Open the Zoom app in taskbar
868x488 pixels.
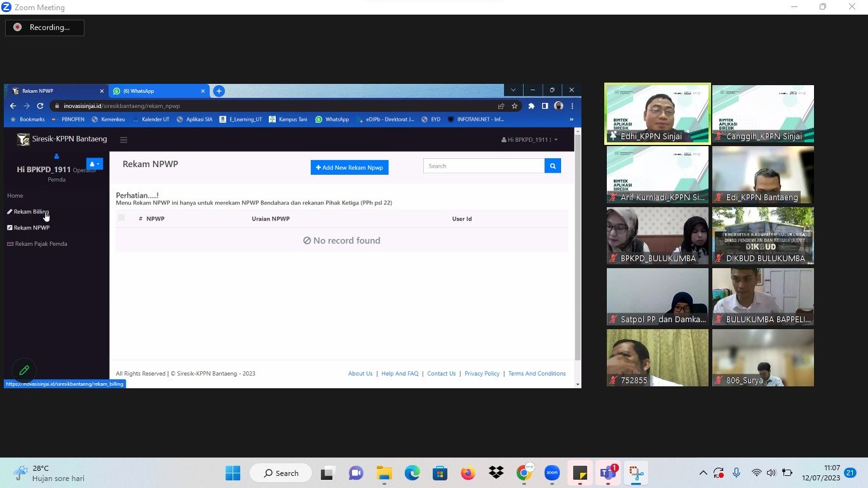pos(552,473)
